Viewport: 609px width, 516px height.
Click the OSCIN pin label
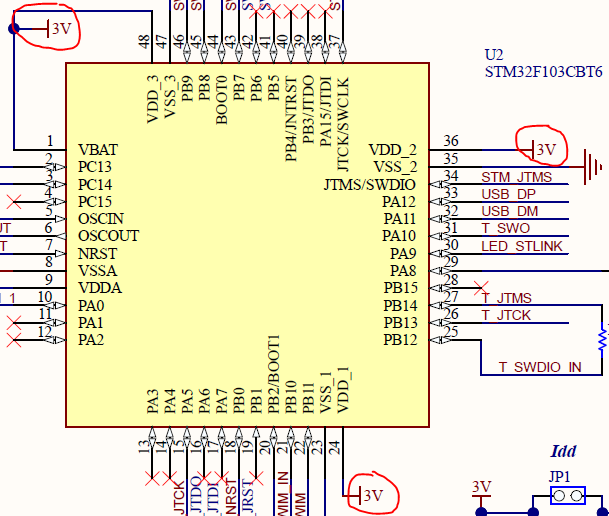[x=101, y=219]
